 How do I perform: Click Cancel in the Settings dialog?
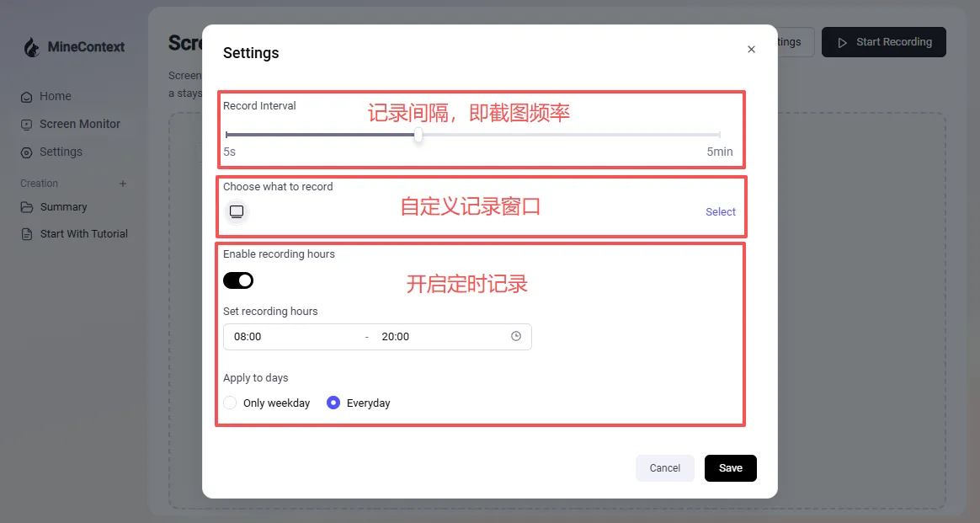click(x=664, y=467)
